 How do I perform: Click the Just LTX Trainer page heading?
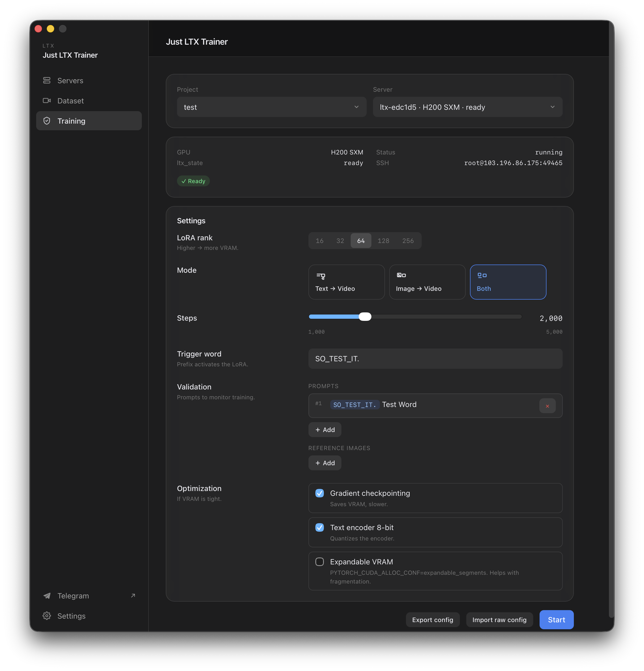197,42
